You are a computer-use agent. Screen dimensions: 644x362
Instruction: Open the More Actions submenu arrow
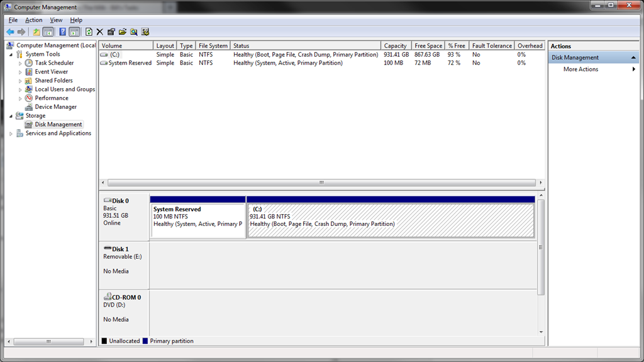(634, 69)
